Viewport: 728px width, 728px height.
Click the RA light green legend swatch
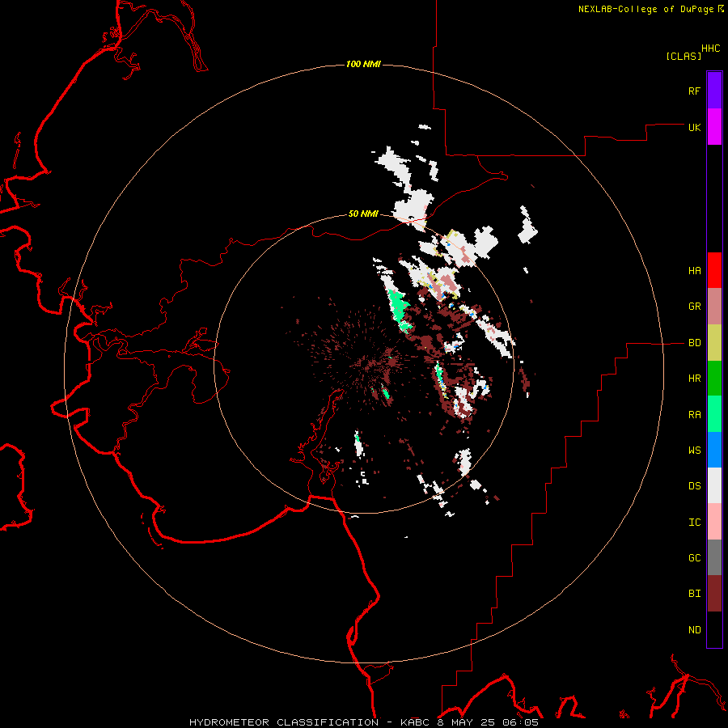714,414
